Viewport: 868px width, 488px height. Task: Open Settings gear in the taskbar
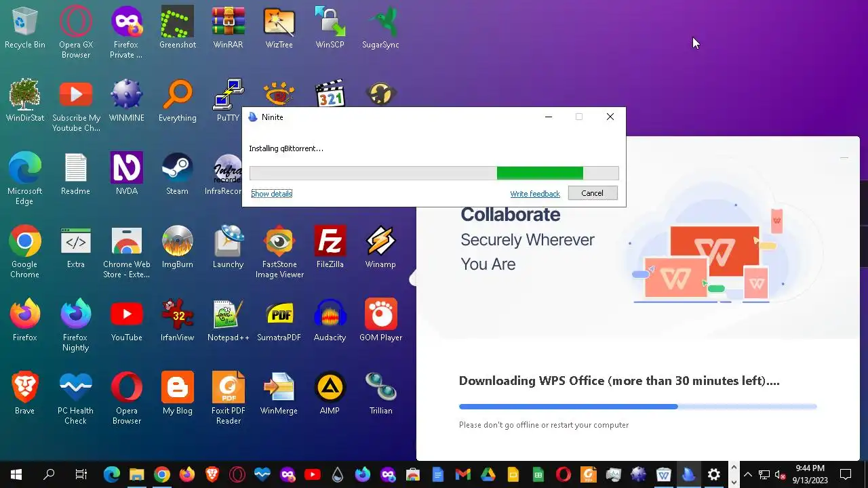[x=713, y=474]
